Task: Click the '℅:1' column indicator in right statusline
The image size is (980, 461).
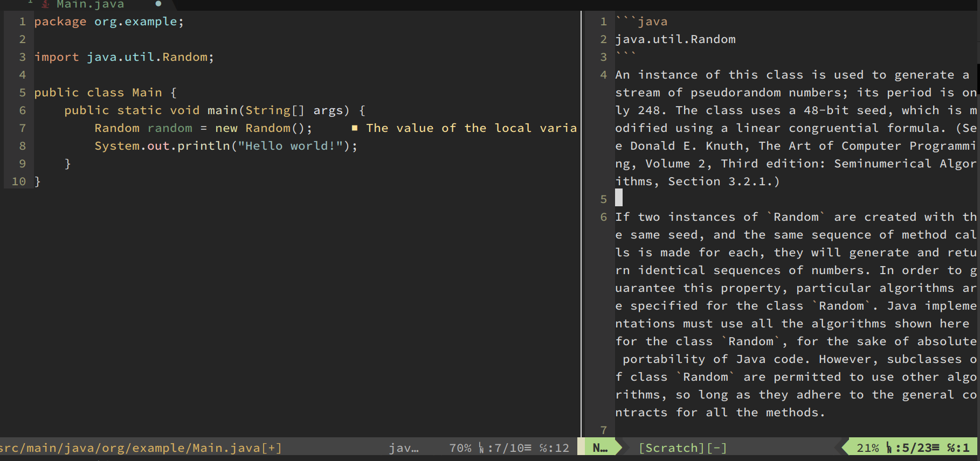Action: [958, 448]
